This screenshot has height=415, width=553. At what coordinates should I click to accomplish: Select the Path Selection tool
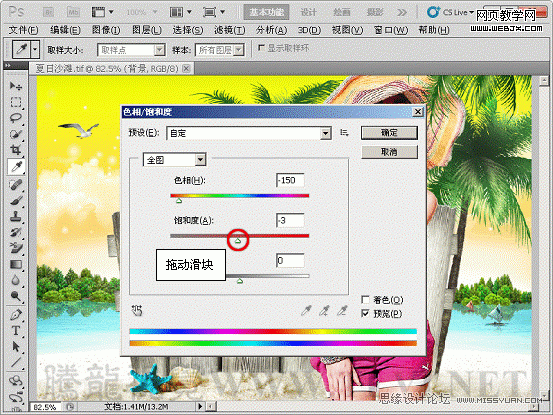[16, 347]
